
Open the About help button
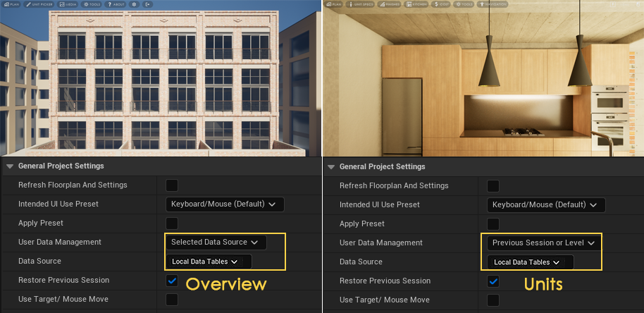(x=114, y=4)
